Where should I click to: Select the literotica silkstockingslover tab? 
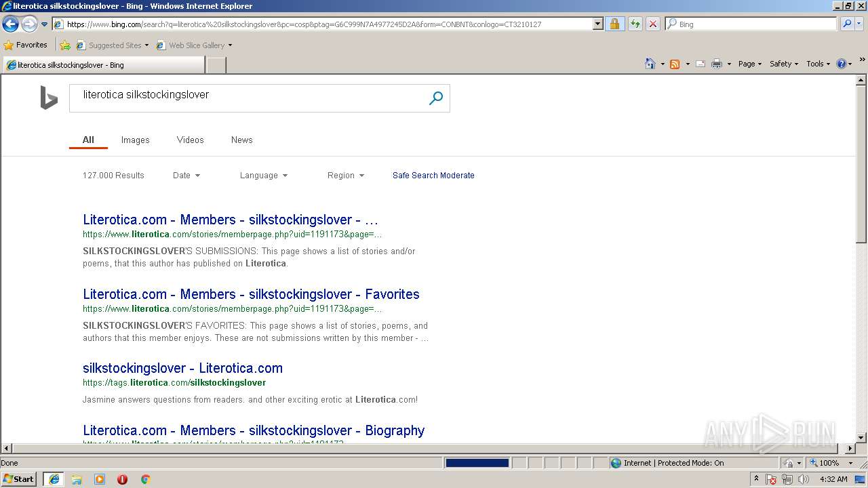click(103, 65)
